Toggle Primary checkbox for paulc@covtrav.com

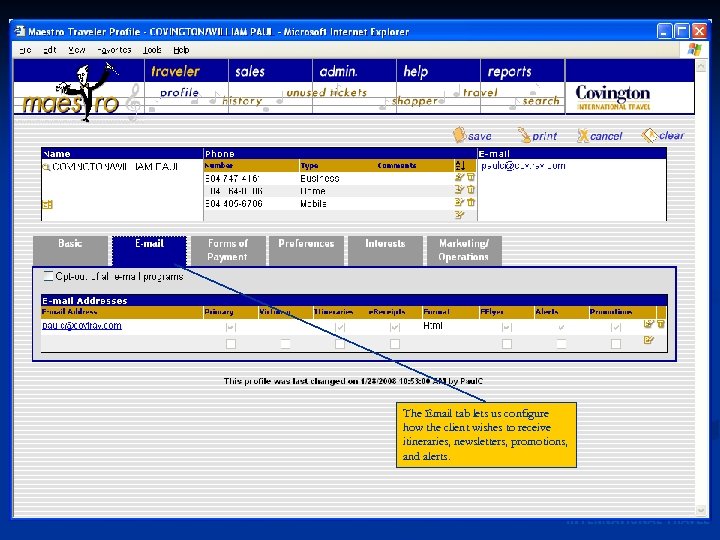click(x=231, y=327)
